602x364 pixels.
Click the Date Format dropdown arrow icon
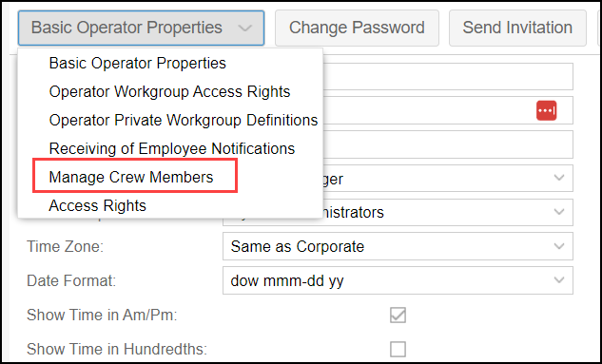pos(559,280)
